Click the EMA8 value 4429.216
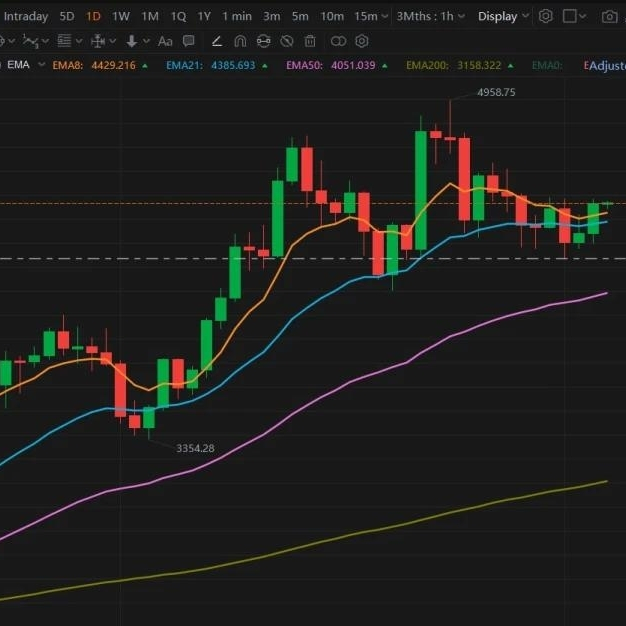Viewport: 626px width, 626px height. (x=113, y=65)
